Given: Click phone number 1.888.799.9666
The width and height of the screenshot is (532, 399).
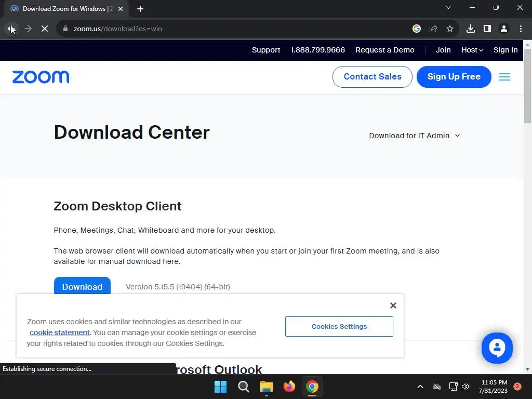Looking at the screenshot, I should click(317, 50).
